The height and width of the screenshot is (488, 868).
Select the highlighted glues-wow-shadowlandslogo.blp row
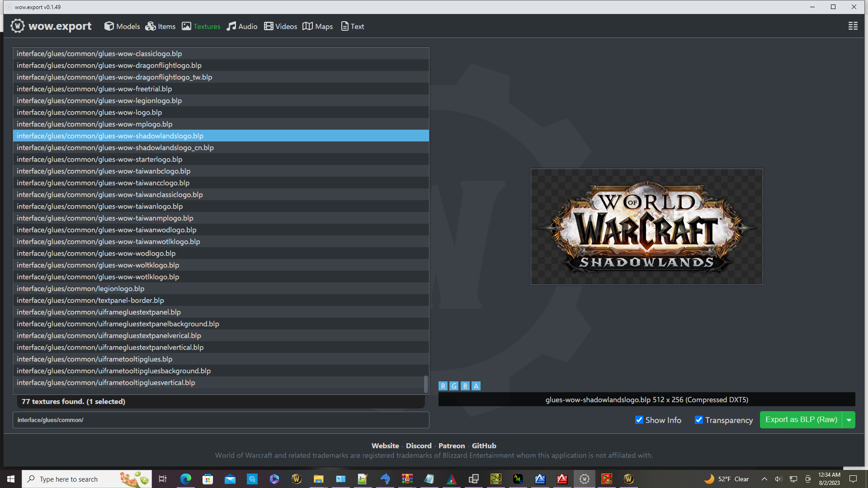(x=221, y=136)
